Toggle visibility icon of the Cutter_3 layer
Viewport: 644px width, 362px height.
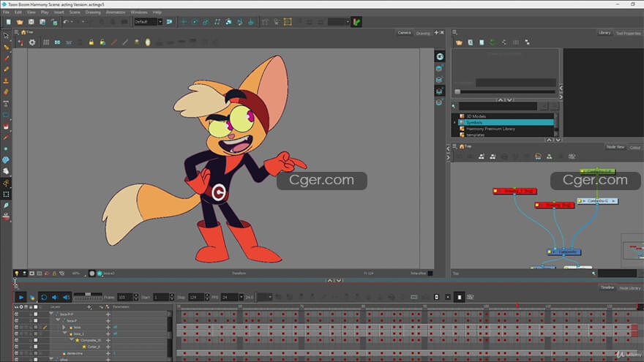pyautogui.click(x=16, y=347)
